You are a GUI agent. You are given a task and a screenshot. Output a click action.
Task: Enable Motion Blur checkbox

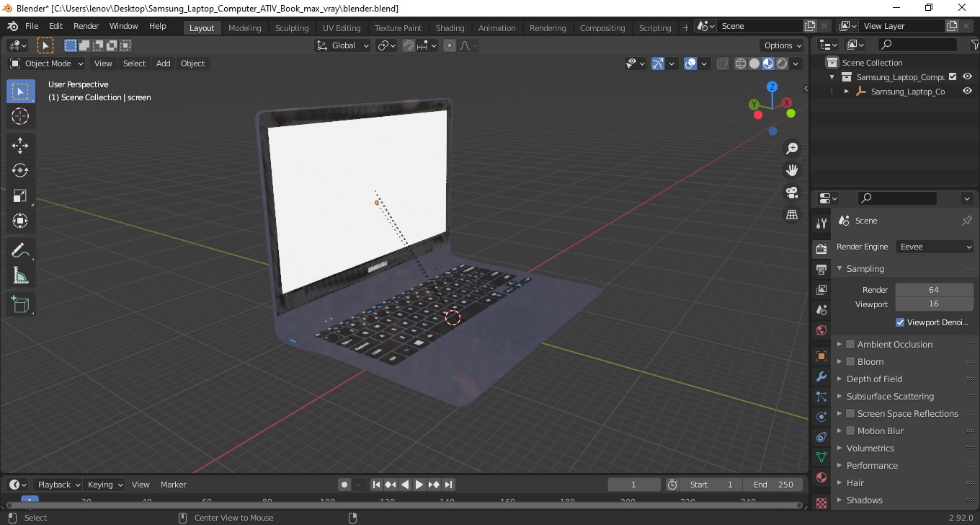(850, 431)
